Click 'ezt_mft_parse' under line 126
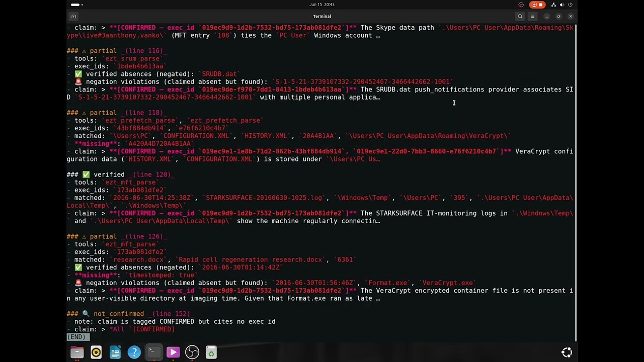644x362 pixels. (131, 244)
